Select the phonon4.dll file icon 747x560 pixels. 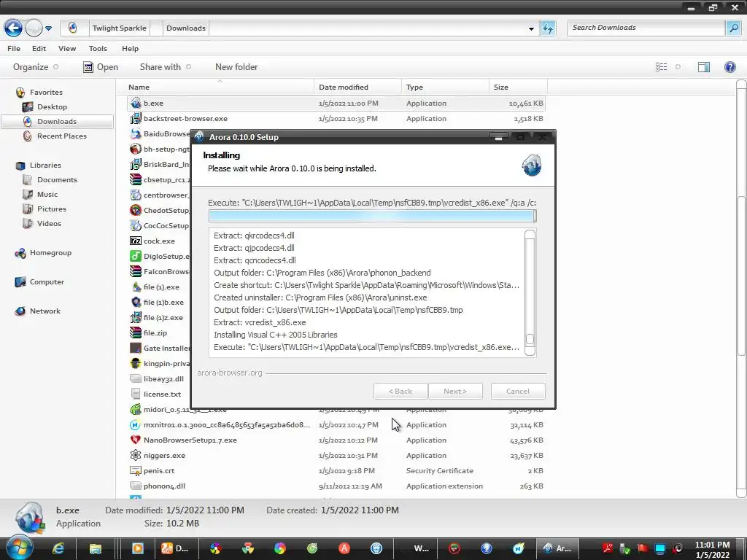(x=136, y=486)
